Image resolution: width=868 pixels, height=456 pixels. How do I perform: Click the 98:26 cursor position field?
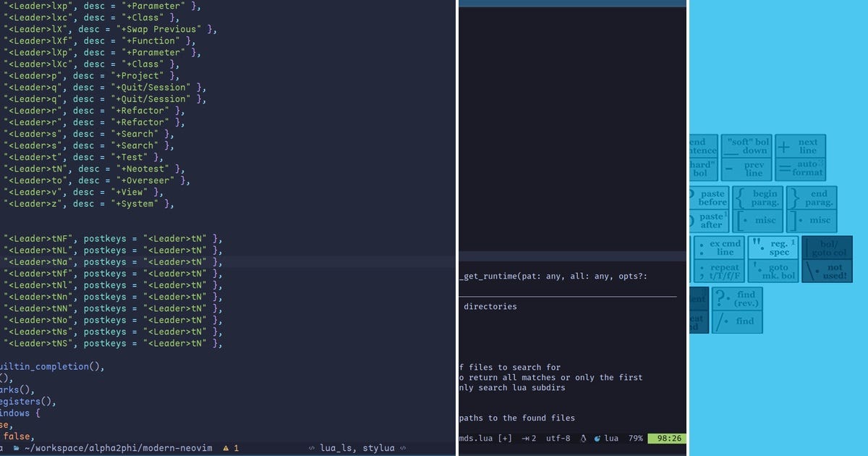670,438
